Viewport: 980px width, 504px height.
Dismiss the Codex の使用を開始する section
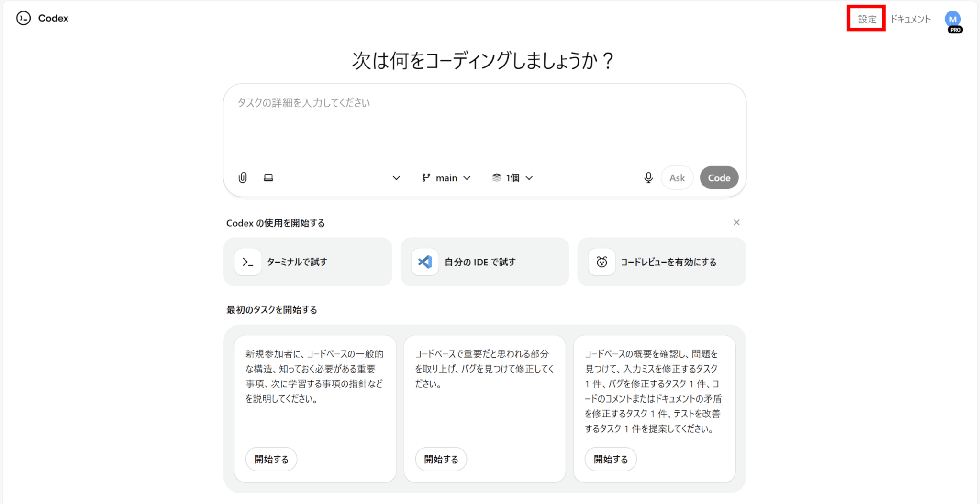(736, 222)
